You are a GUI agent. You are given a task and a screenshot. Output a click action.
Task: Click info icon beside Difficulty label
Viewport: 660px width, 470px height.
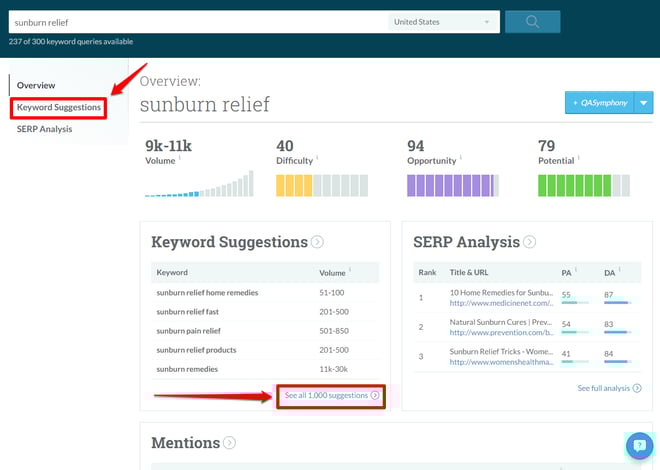[x=317, y=157]
